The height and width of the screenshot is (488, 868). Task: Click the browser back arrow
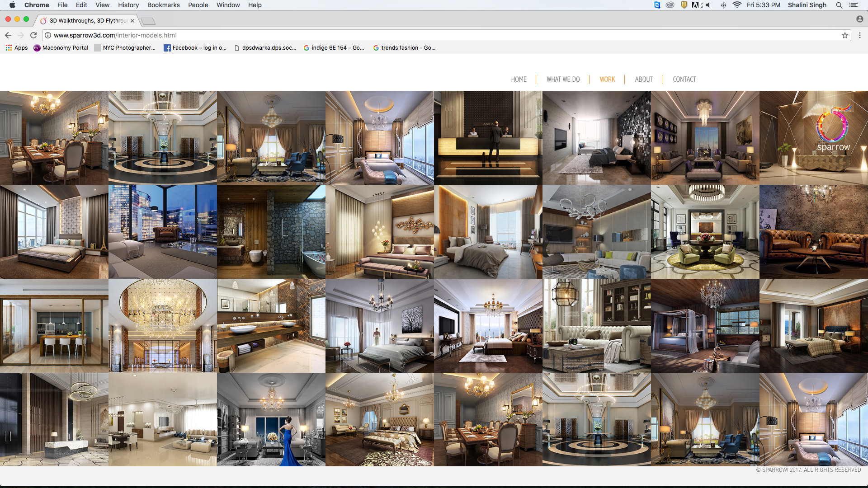point(8,35)
